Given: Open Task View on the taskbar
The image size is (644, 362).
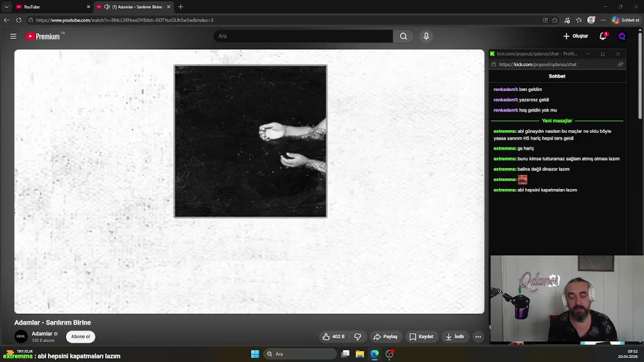Looking at the screenshot, I should tap(345, 354).
